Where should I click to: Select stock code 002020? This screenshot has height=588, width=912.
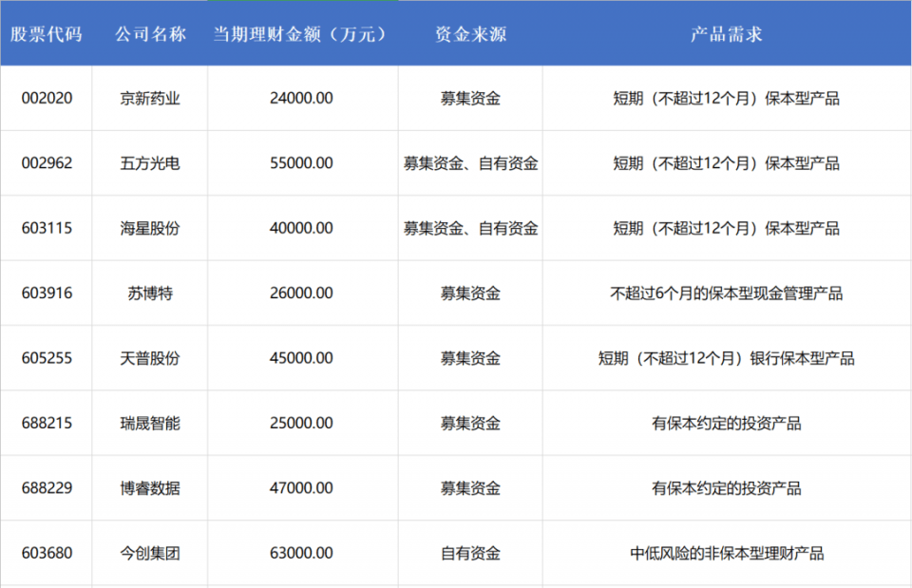pos(47,98)
